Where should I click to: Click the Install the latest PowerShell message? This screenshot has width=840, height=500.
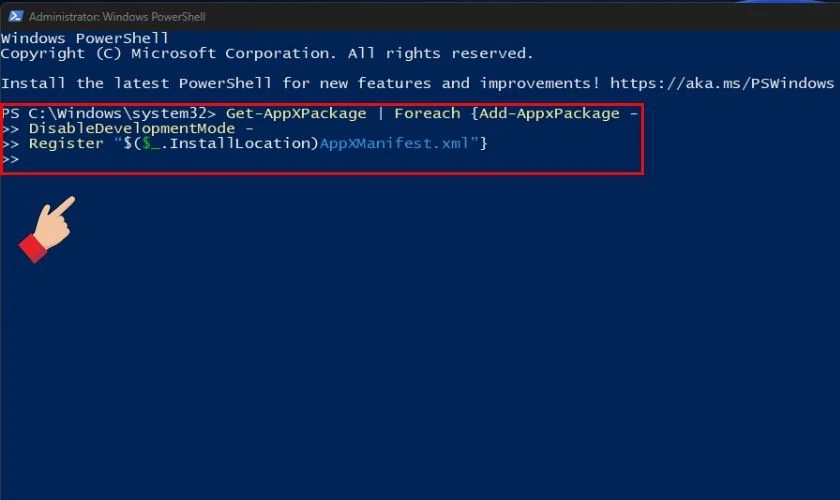(x=300, y=84)
